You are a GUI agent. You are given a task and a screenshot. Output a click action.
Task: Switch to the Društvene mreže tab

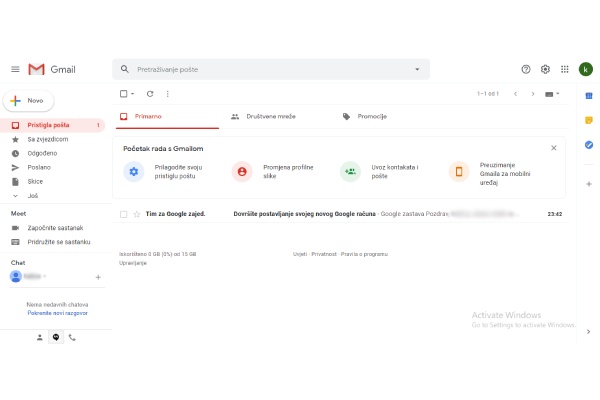pyautogui.click(x=271, y=116)
